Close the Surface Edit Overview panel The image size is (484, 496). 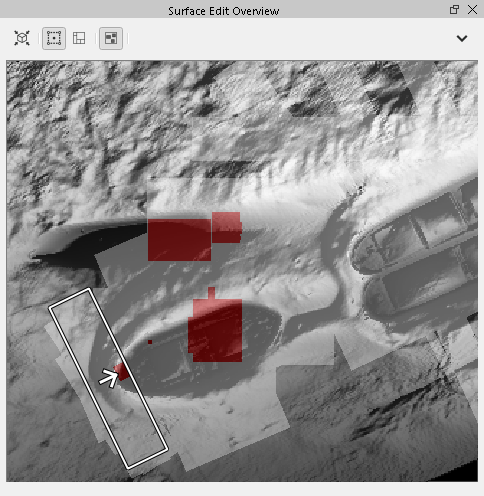click(x=472, y=10)
